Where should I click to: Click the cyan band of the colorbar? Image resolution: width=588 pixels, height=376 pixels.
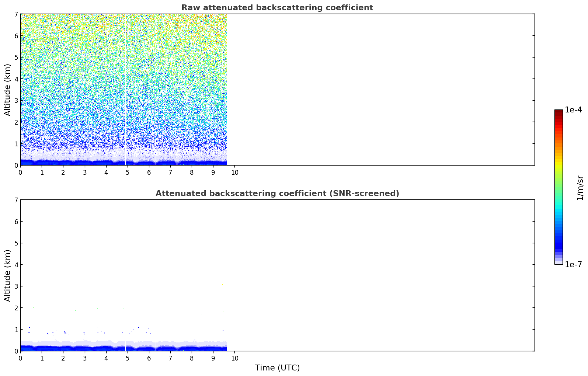pyautogui.click(x=559, y=211)
